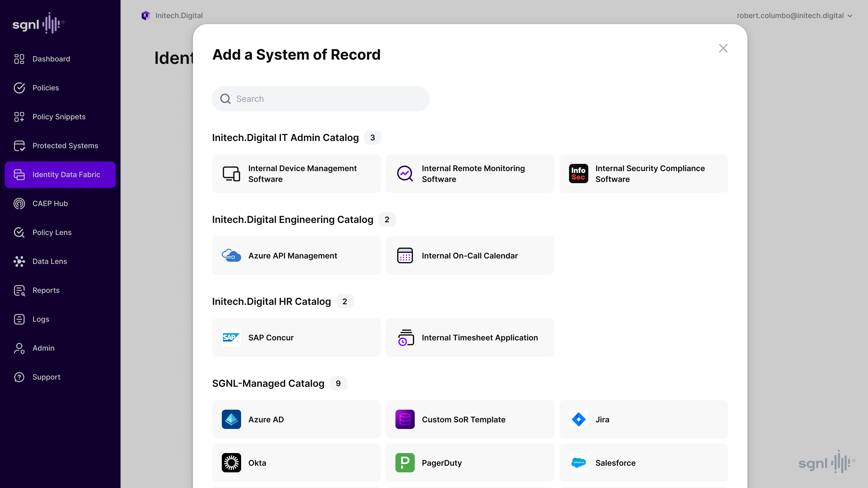This screenshot has width=868, height=488.
Task: Close the Add a System of Record dialog
Action: pos(723,48)
